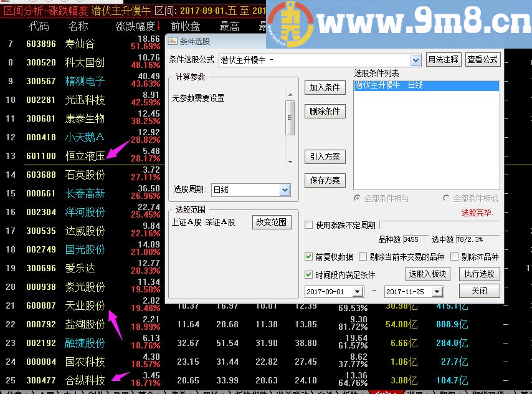Select stock row 光迅科技
Viewport: 532px width, 394px height.
pos(85,100)
